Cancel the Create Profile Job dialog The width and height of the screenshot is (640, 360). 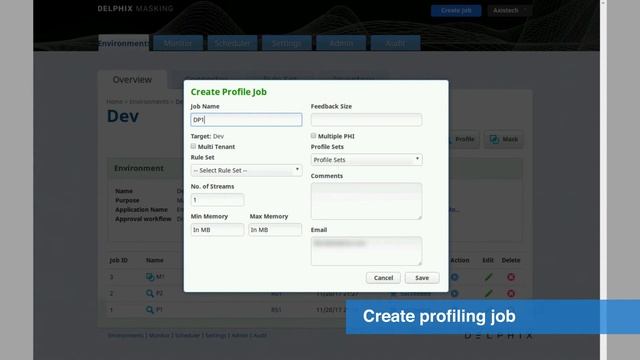click(383, 278)
